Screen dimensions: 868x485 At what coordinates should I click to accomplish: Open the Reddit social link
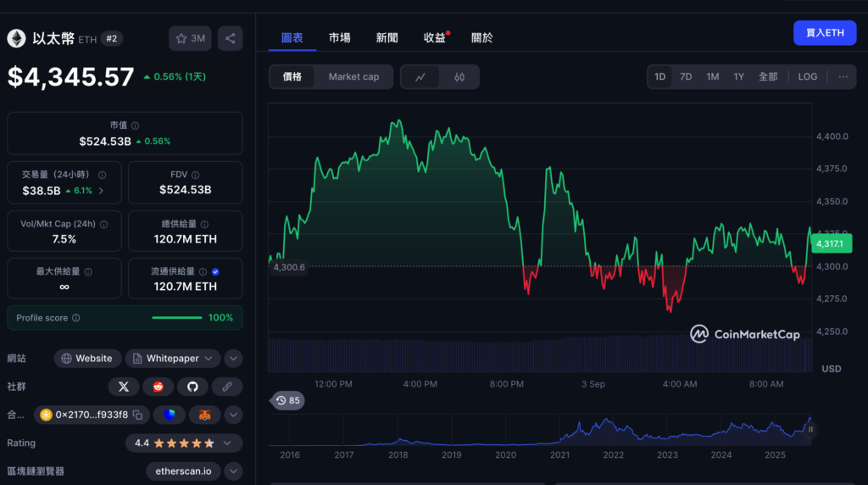click(159, 387)
